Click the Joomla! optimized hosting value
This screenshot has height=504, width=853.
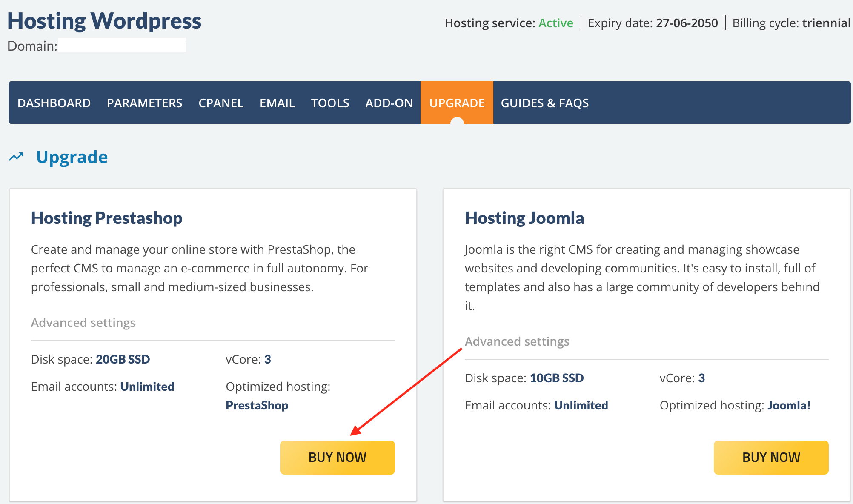789,405
